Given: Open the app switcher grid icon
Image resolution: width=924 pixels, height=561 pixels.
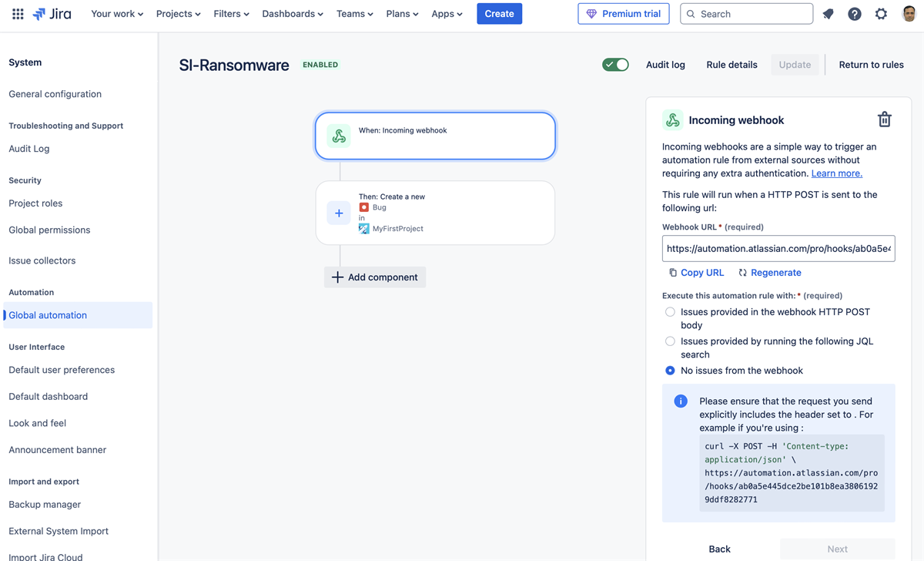Looking at the screenshot, I should tap(18, 14).
